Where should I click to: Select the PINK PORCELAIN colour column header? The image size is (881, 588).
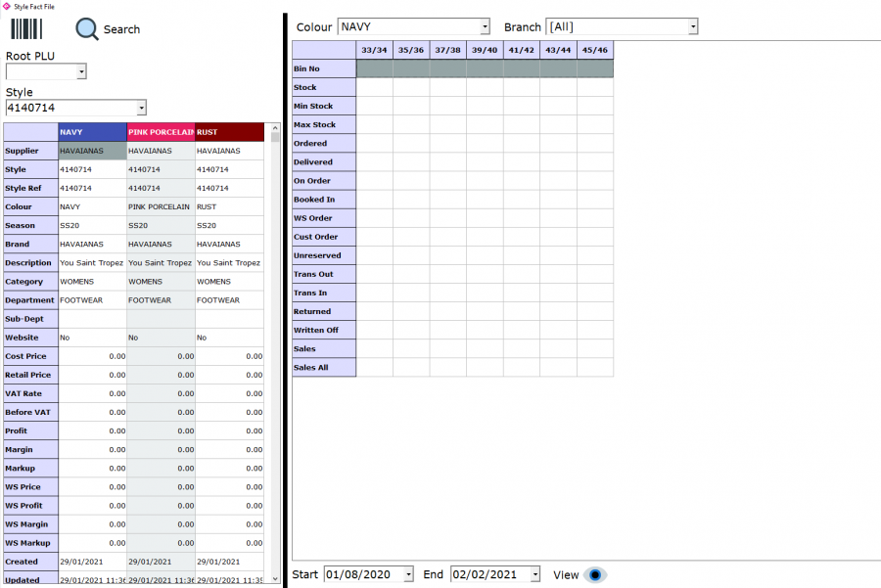(162, 132)
